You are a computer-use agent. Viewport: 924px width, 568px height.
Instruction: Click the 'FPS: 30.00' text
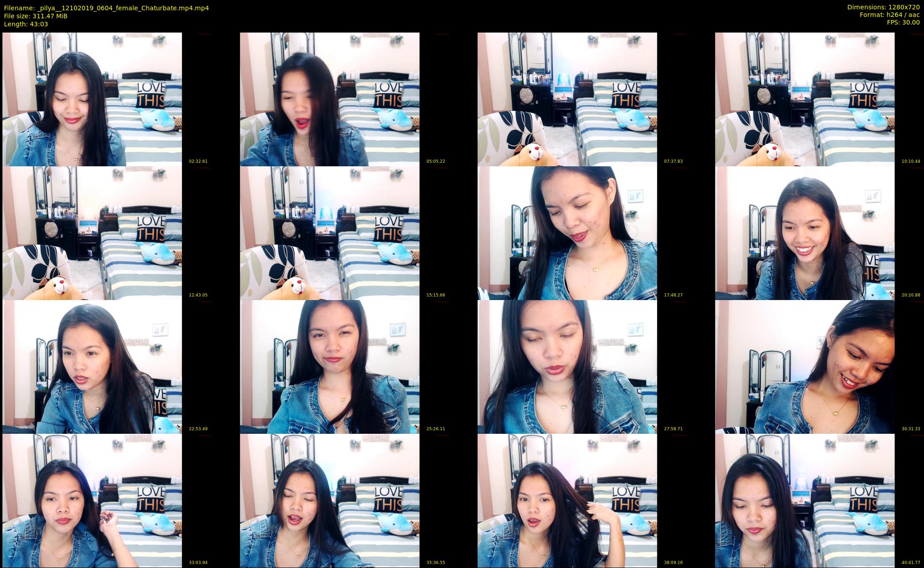(903, 22)
